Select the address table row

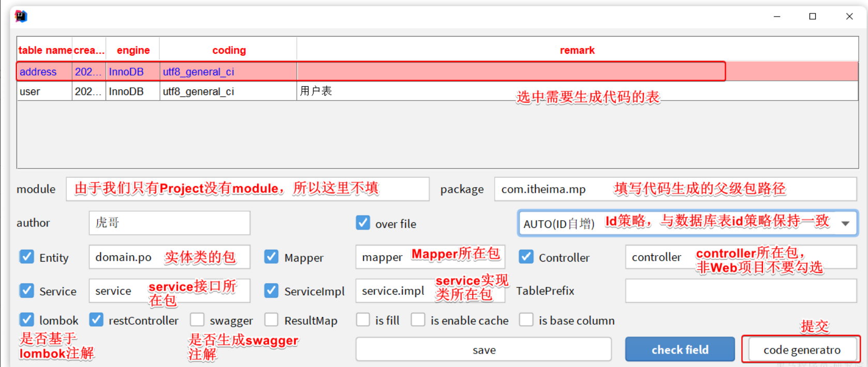pos(437,72)
